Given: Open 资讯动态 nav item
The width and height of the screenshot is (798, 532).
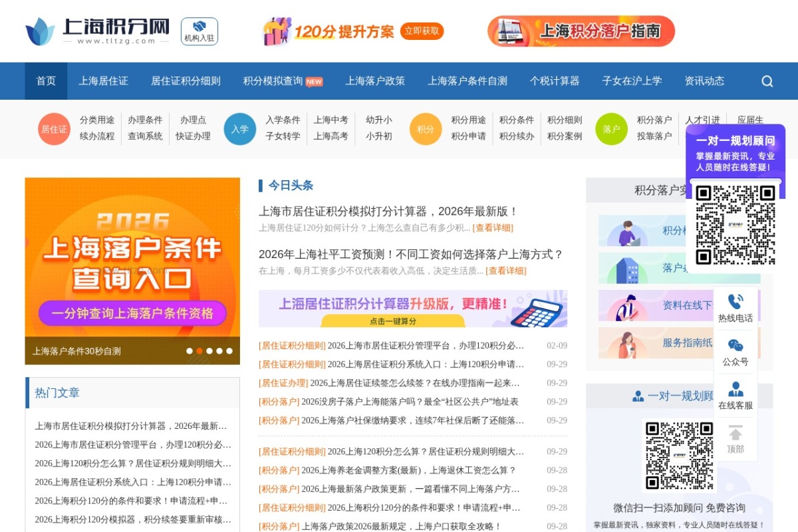Looking at the screenshot, I should [x=704, y=81].
